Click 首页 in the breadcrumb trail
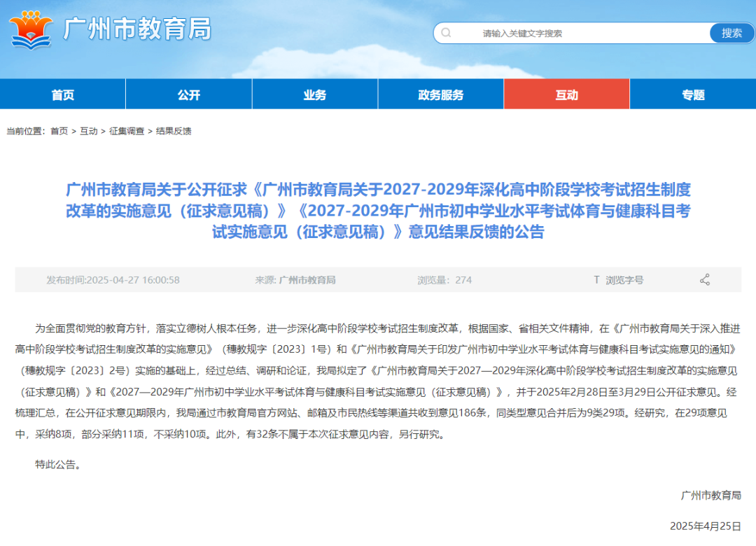The height and width of the screenshot is (546, 756). pyautogui.click(x=59, y=131)
